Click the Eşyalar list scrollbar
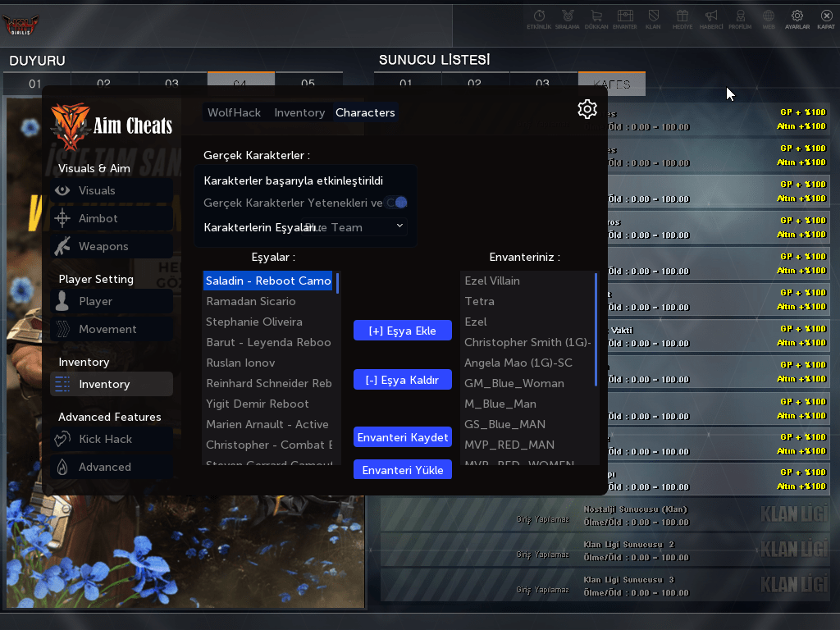The image size is (840, 630). [337, 283]
